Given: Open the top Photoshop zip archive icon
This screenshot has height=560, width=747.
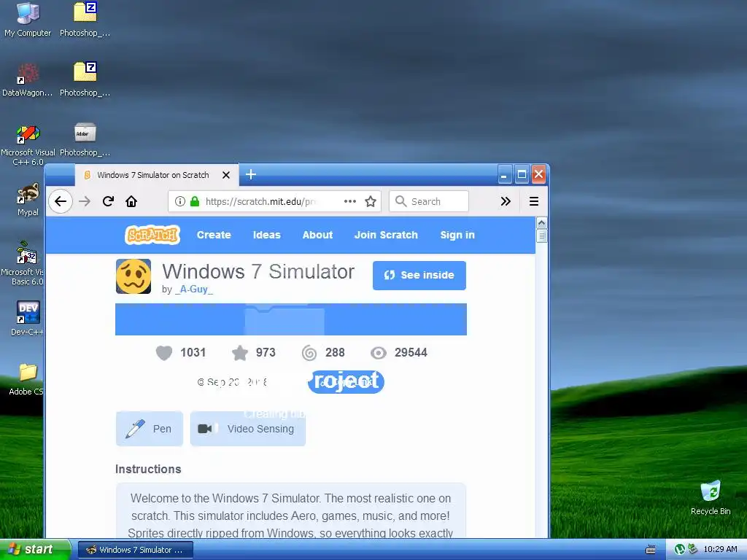Looking at the screenshot, I should (85, 19).
